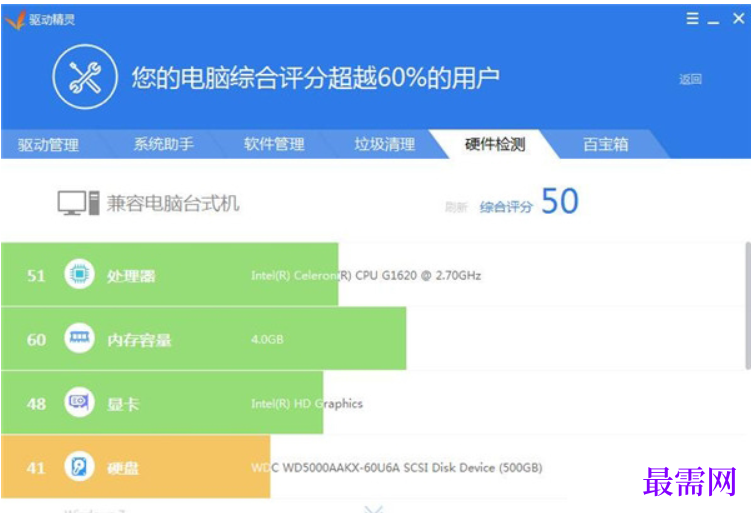
Task: Click the graphics card icon
Action: [x=79, y=402]
